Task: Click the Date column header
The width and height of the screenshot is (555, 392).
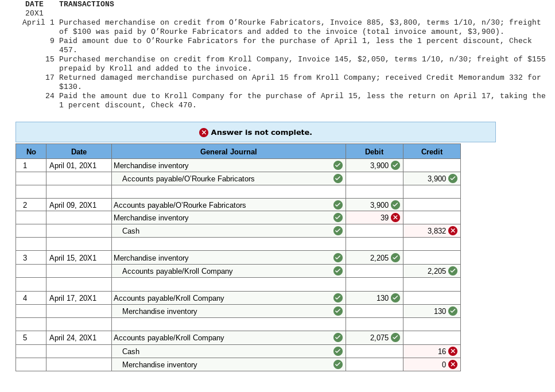Action: tap(79, 152)
